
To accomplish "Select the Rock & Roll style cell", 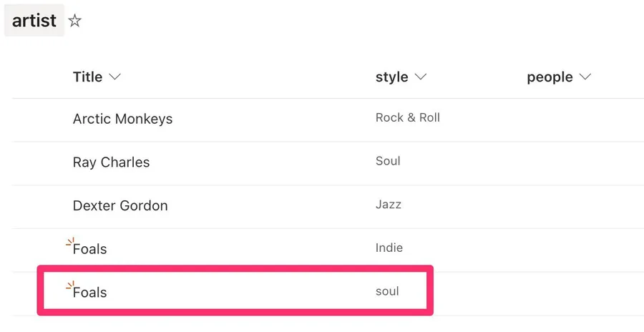I will [x=407, y=118].
